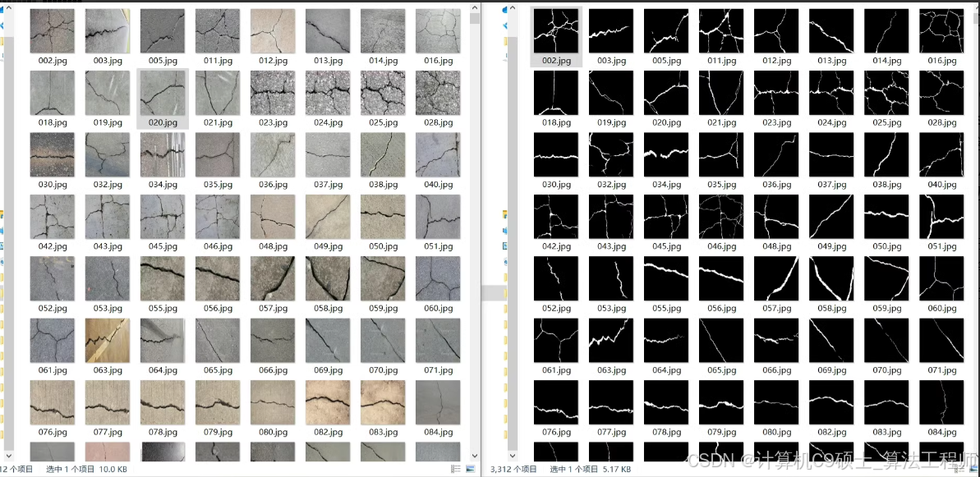Viewport: 980px width, 477px height.
Task: Select wooden-floor photo 063.jpg
Action: pyautogui.click(x=108, y=340)
